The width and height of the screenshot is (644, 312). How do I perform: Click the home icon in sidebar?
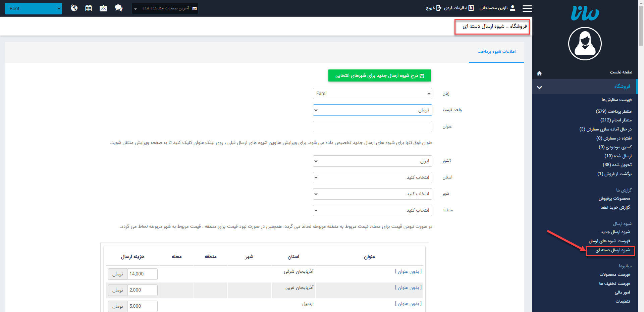539,73
